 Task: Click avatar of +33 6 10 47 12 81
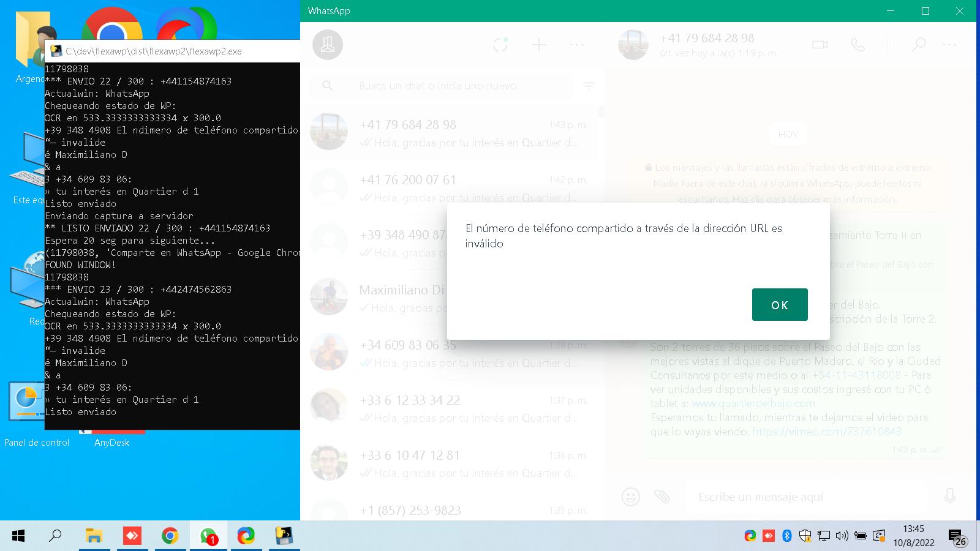329,462
